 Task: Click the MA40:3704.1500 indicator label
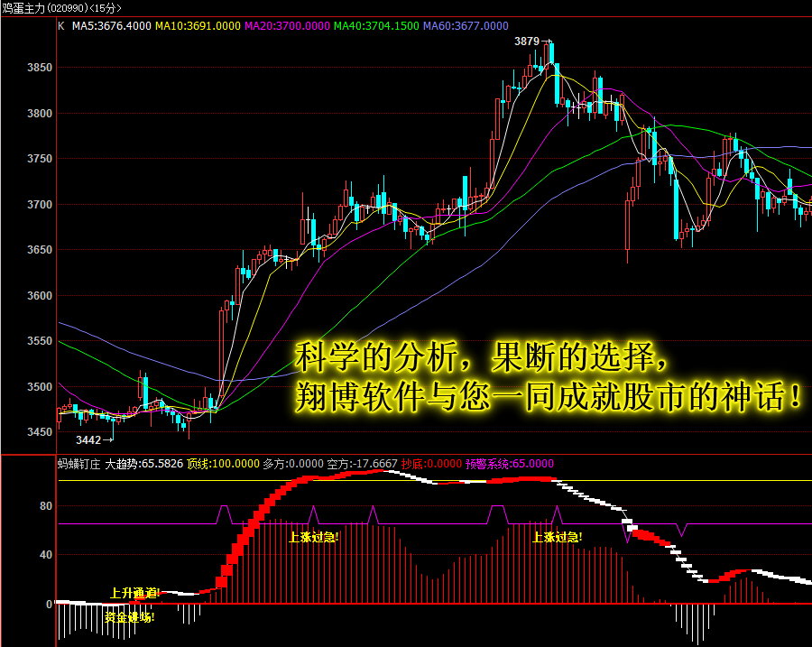click(x=376, y=26)
